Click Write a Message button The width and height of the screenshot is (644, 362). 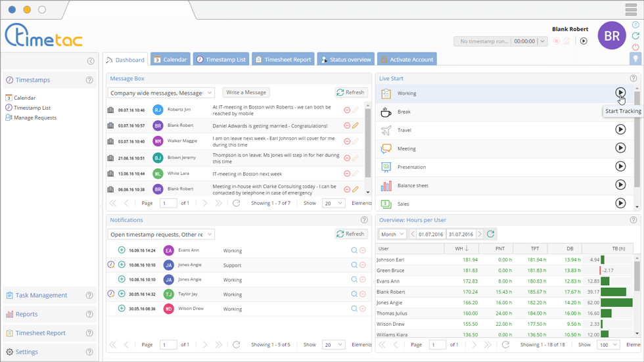(246, 93)
